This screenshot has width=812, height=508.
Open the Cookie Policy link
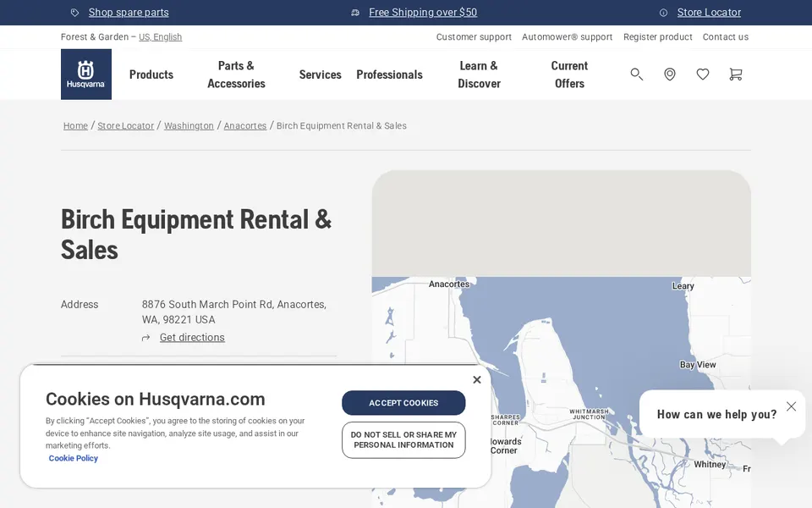[73, 458]
